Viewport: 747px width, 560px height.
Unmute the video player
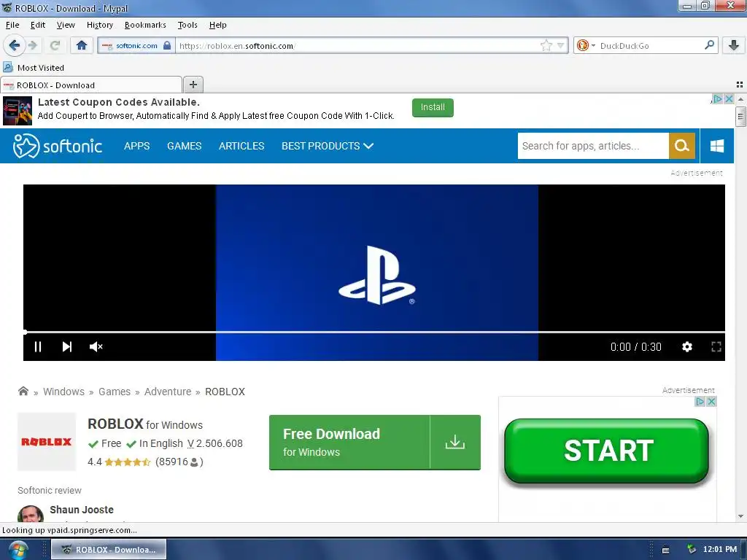pos(96,346)
